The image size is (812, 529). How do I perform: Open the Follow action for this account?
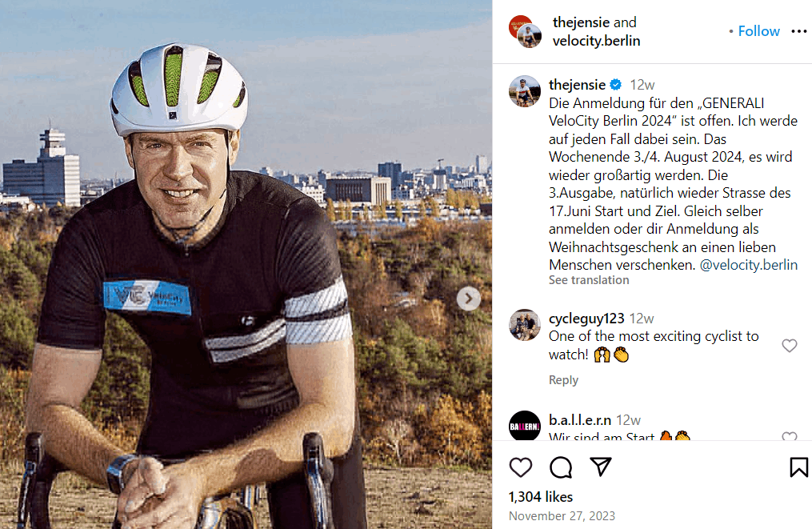[758, 30]
